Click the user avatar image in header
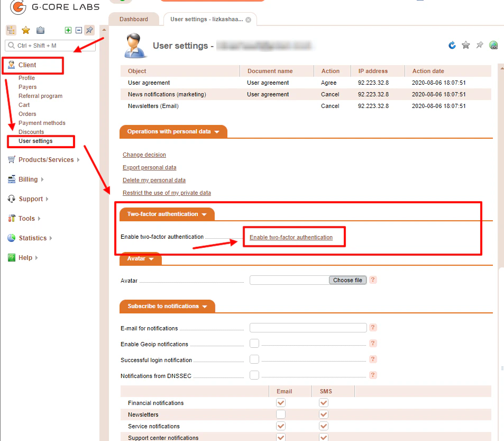Screen dimensions: 504x441 (x=135, y=46)
